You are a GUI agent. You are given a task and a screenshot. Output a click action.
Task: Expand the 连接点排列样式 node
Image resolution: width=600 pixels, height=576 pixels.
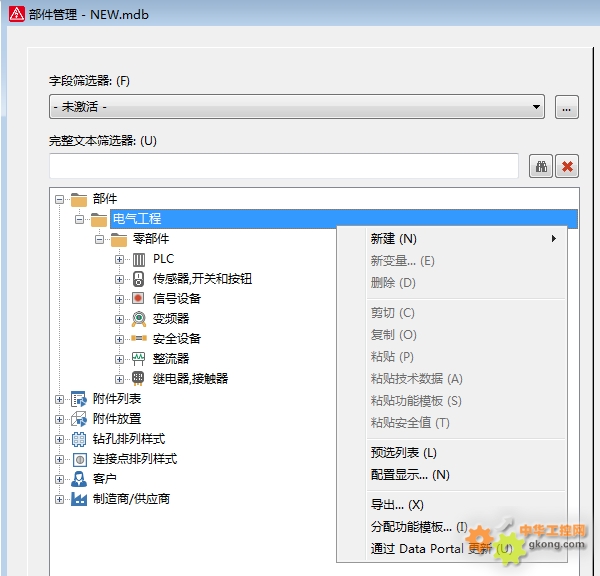[x=59, y=459]
